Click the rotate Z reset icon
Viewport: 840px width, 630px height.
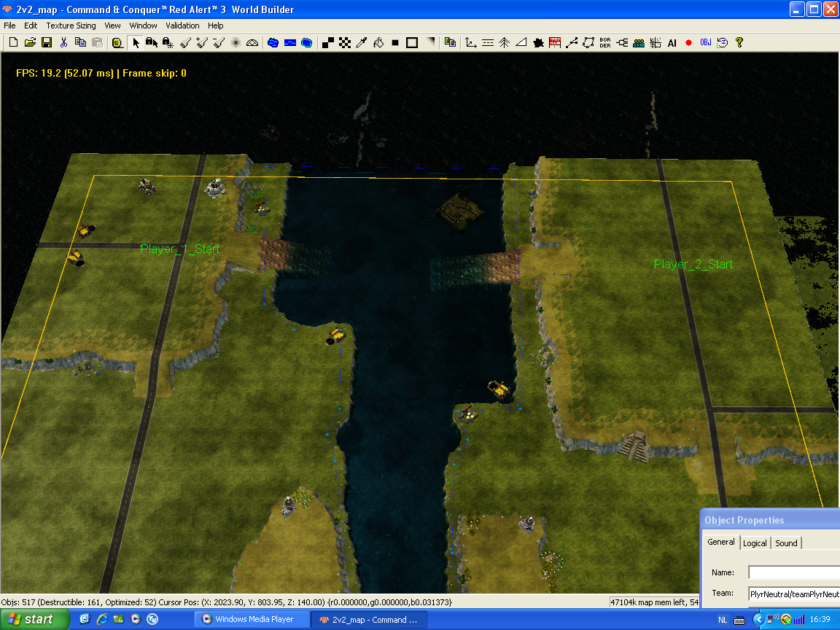pos(722,42)
